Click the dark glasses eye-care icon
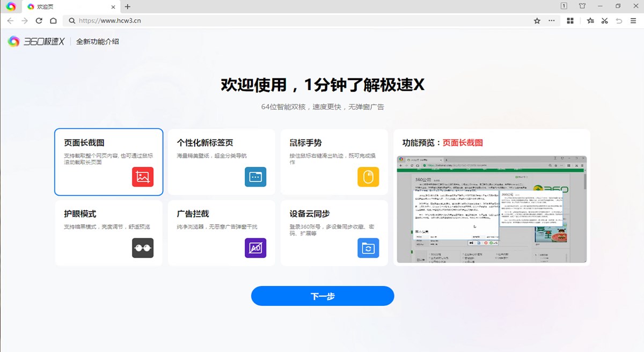 coord(143,248)
